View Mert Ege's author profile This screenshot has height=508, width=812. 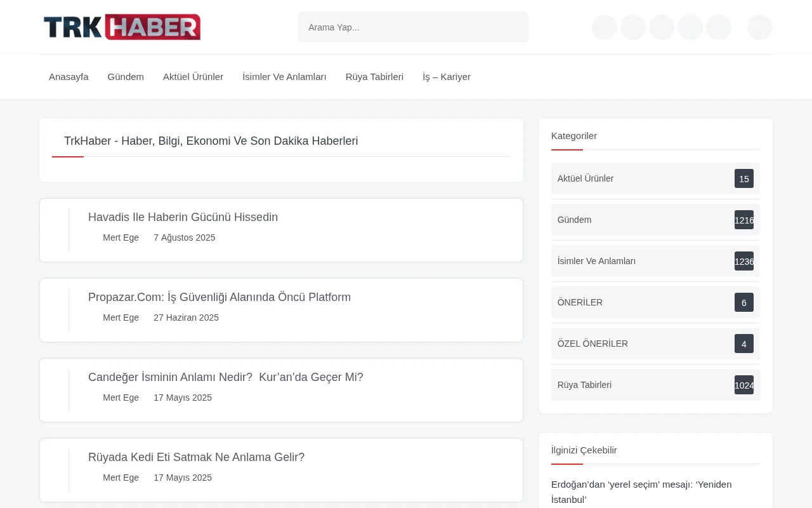click(x=121, y=237)
